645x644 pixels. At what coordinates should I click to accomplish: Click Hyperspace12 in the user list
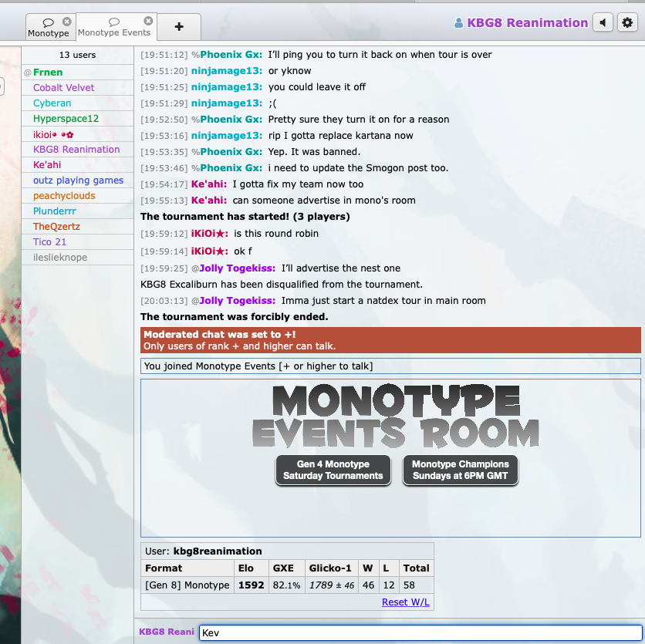coord(66,119)
